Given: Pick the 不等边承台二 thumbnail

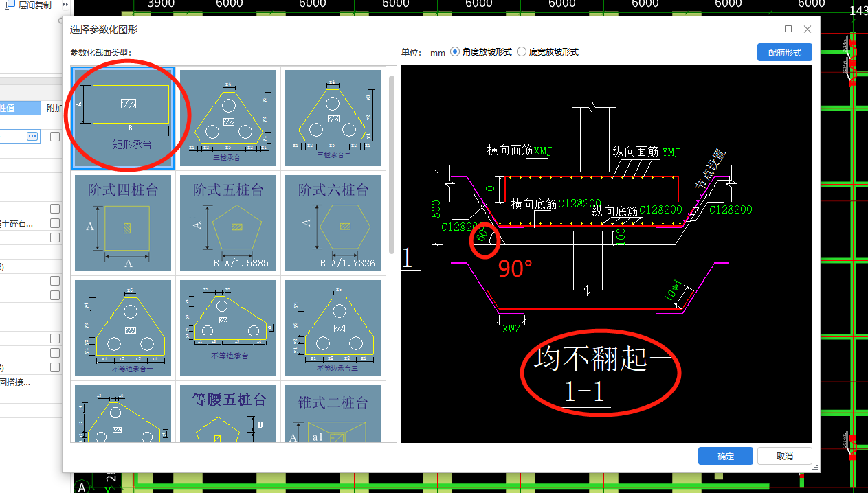Looking at the screenshot, I should [x=228, y=328].
